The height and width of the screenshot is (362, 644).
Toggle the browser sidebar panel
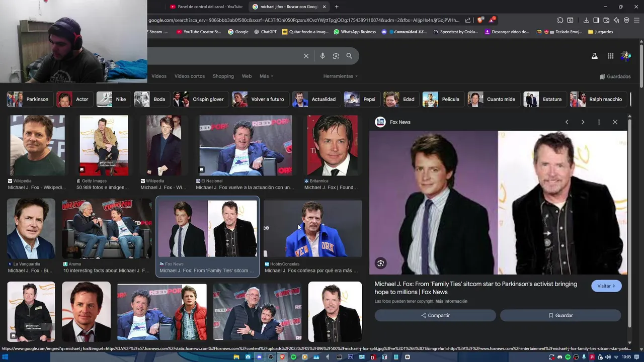pyautogui.click(x=596, y=20)
